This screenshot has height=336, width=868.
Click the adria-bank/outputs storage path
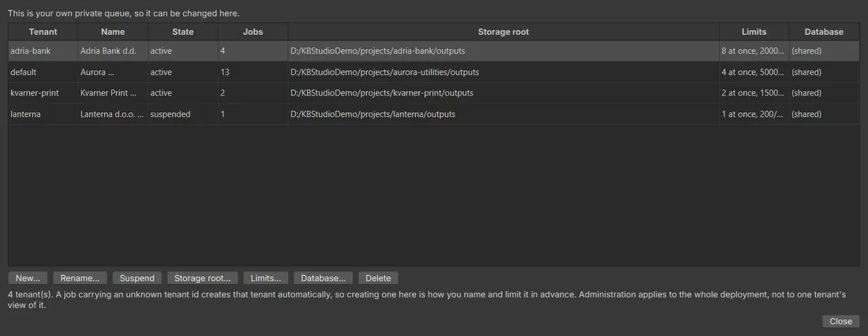tap(503, 51)
